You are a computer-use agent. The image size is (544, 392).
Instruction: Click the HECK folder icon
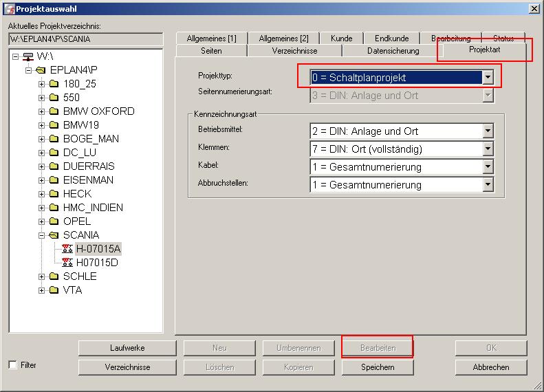pyautogui.click(x=54, y=193)
